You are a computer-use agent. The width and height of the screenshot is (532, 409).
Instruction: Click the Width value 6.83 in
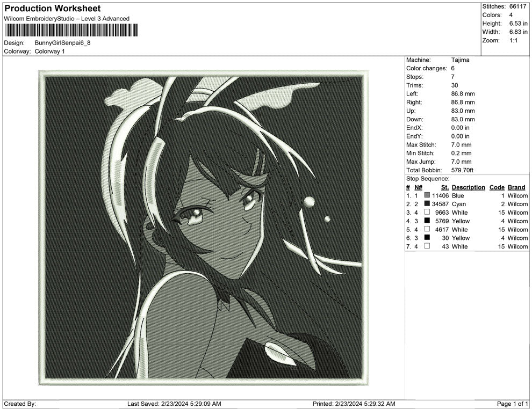tap(519, 32)
